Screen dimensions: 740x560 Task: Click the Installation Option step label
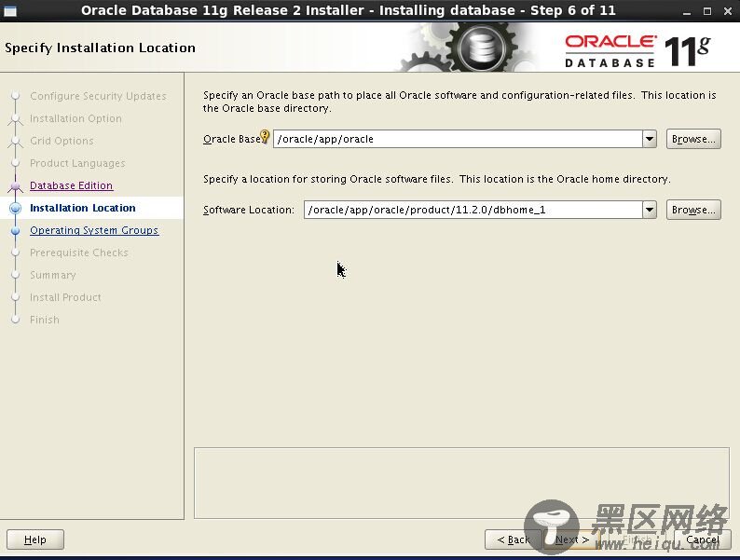75,118
